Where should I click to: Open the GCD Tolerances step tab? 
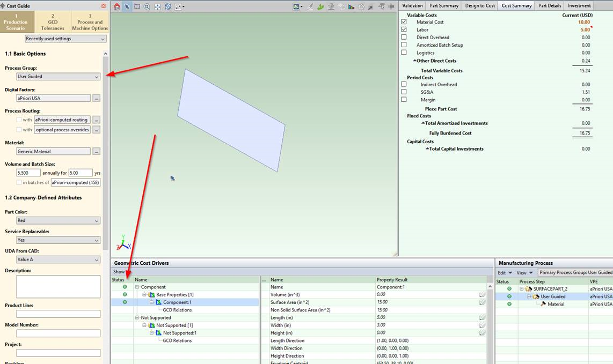click(x=53, y=22)
